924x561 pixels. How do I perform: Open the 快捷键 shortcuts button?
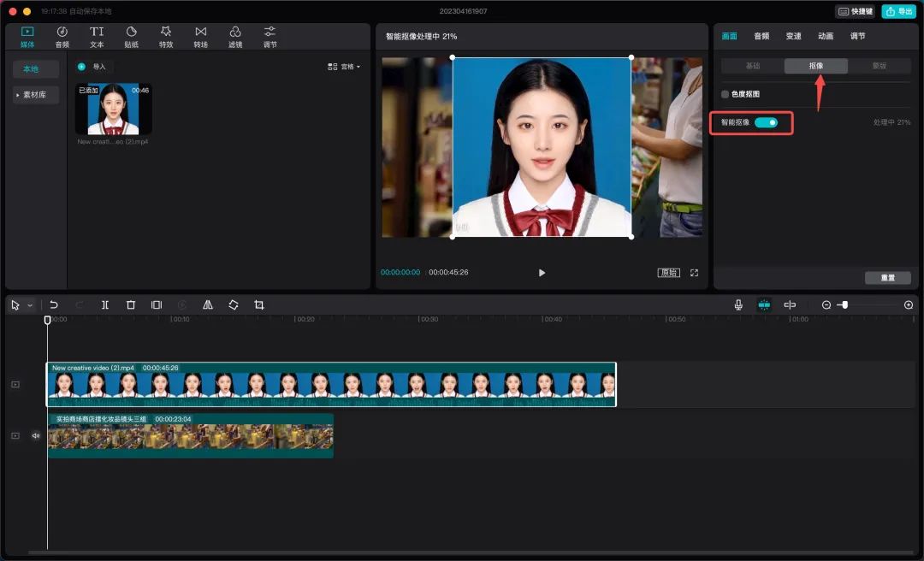[x=855, y=11]
